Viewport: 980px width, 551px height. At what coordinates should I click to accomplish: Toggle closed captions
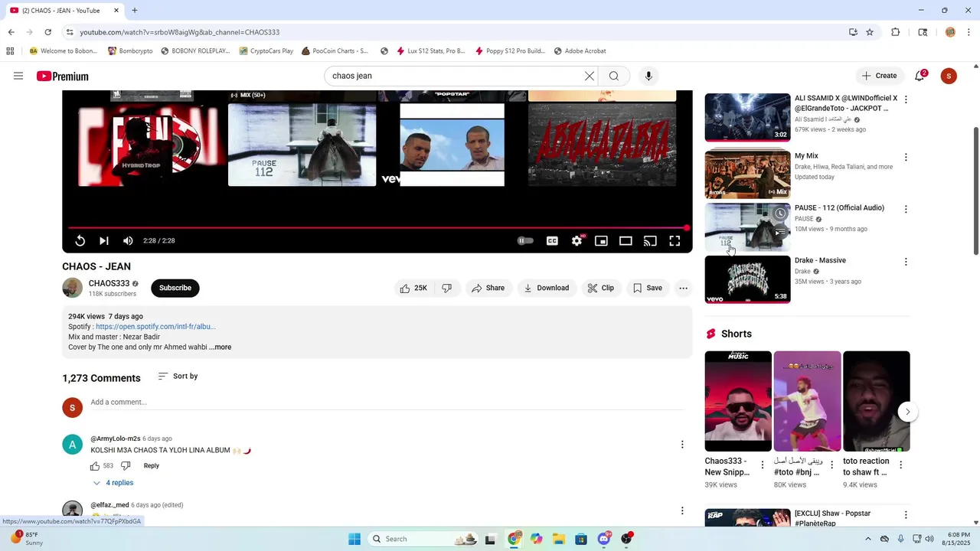[x=552, y=240]
